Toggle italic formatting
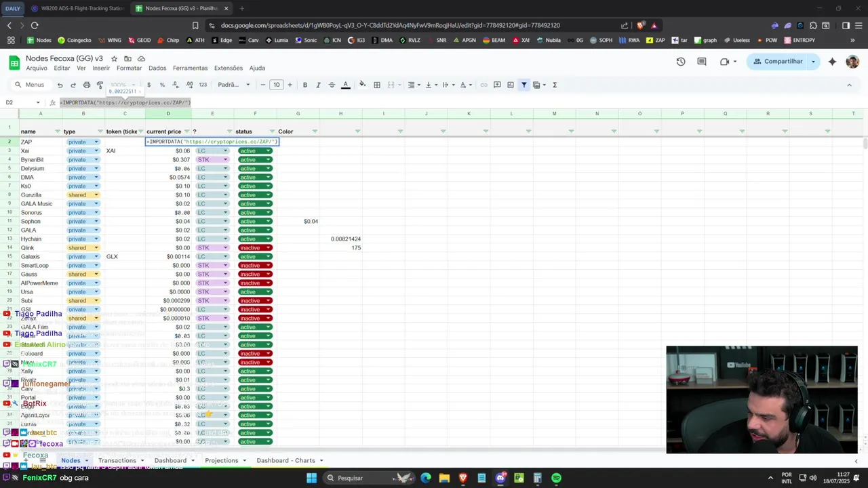 coord(318,85)
